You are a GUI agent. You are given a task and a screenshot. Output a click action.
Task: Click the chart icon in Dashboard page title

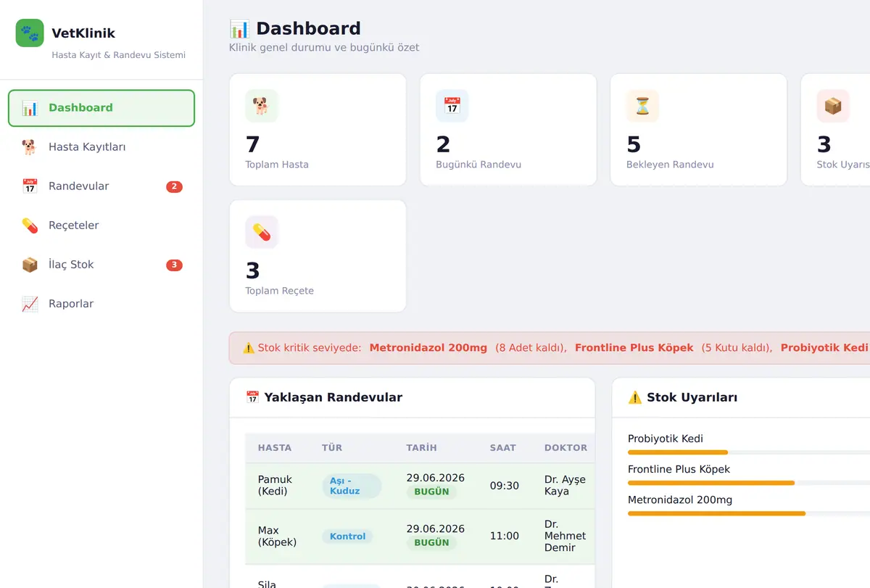point(239,29)
